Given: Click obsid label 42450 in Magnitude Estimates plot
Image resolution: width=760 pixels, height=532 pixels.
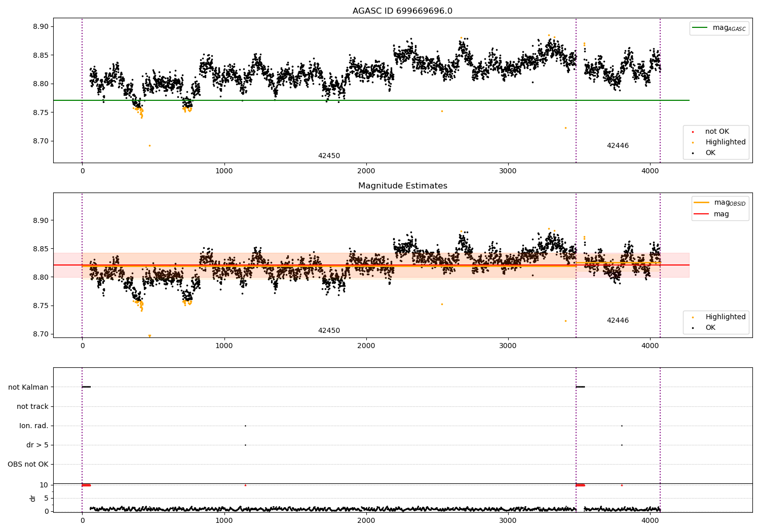Looking at the screenshot, I should pos(329,331).
